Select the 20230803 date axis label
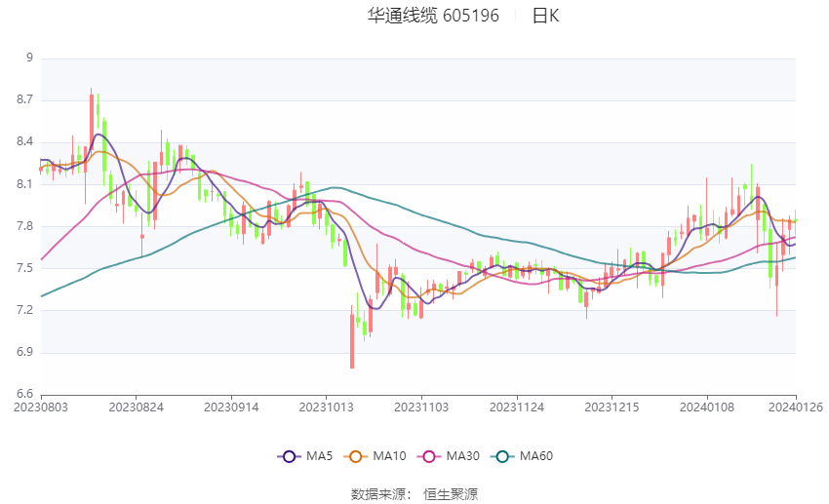The height and width of the screenshot is (504, 829). 41,407
